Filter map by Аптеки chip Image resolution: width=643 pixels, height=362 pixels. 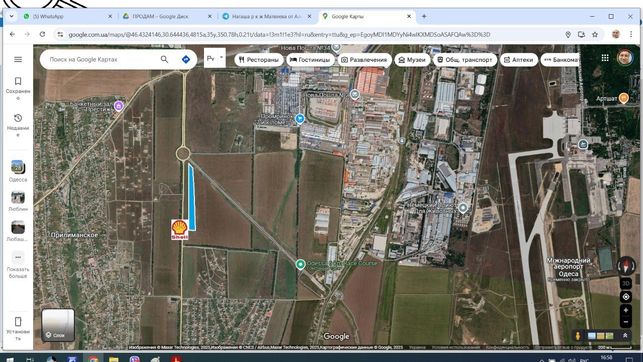tap(518, 60)
